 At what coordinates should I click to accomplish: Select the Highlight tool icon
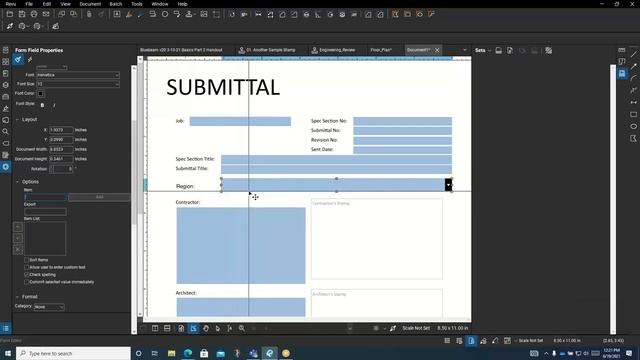coord(129,14)
